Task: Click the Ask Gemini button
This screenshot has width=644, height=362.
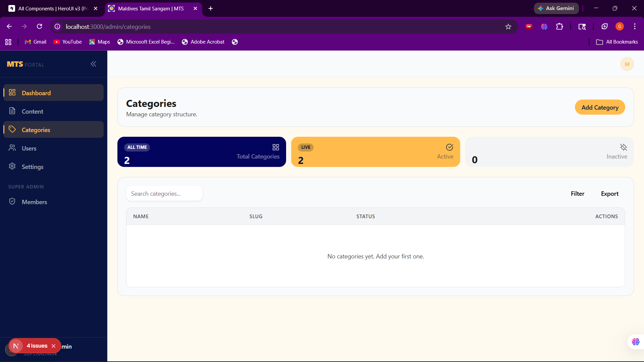Action: coord(556,8)
